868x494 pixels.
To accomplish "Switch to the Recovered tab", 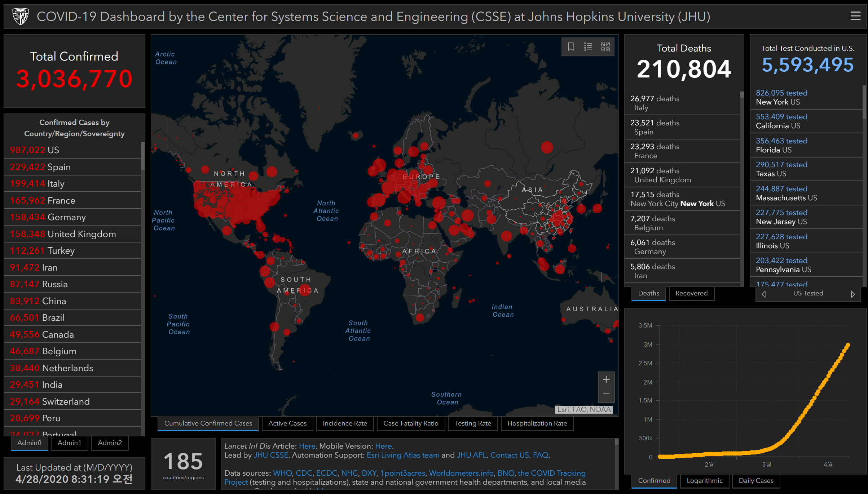I will [x=691, y=293].
